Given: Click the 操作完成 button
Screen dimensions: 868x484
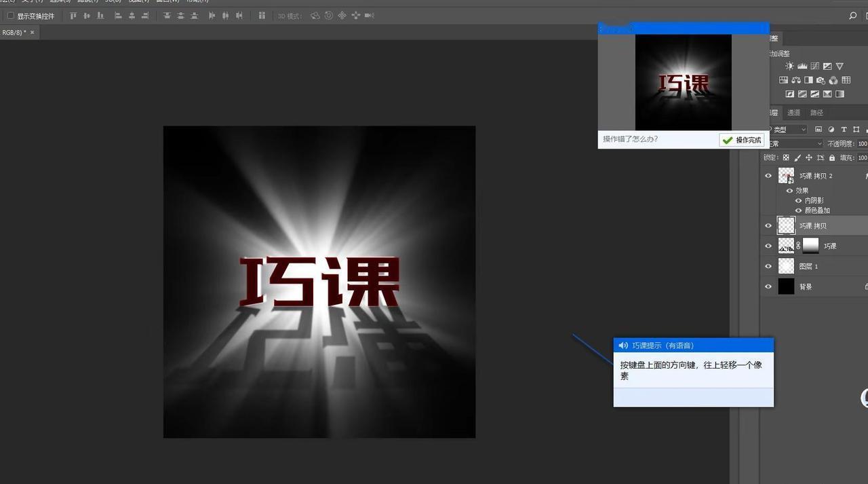Looking at the screenshot, I should (x=742, y=140).
